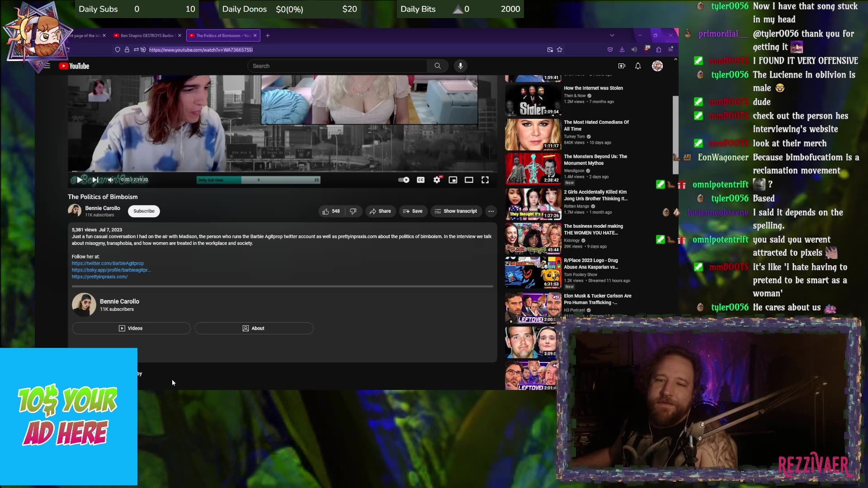This screenshot has height=488, width=868.
Task: Close The Politics of Bimboism tab
Action: tap(255, 36)
